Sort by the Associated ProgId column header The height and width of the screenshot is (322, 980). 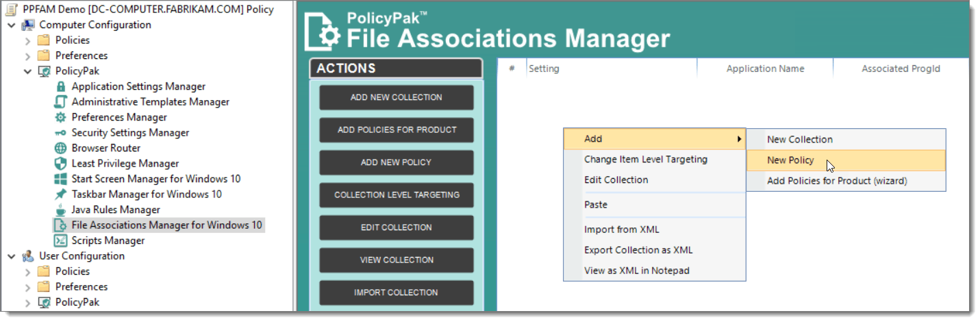tap(901, 69)
